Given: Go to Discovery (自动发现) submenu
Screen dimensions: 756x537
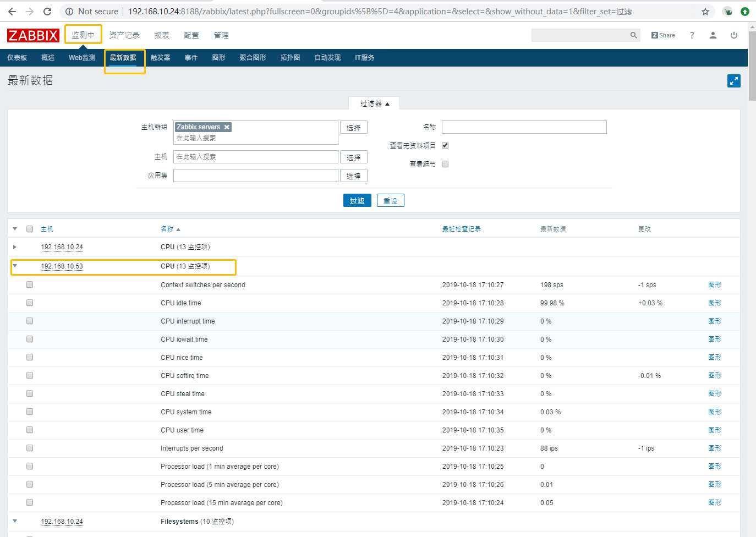Looking at the screenshot, I should point(327,57).
